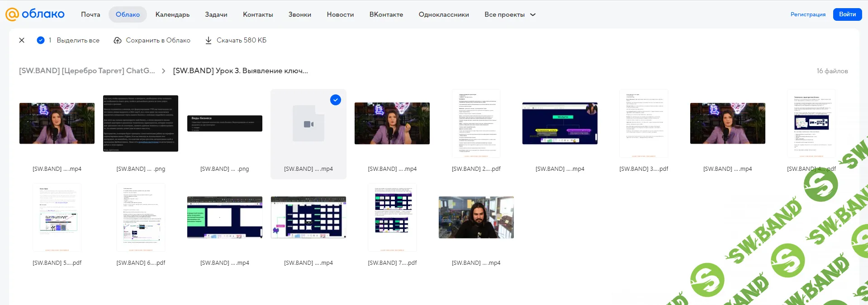Viewport: 868px width, 305px height.
Task: Click the download arrow icon
Action: [209, 40]
